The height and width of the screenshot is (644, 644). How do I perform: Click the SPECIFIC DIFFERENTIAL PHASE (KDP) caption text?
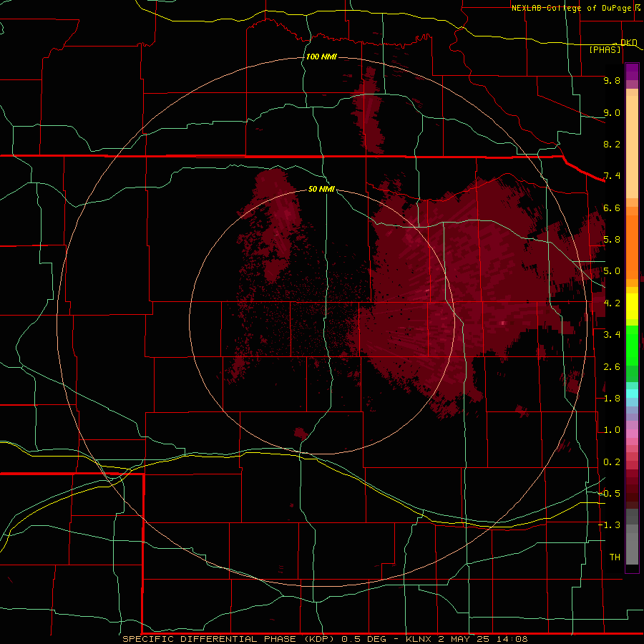pyautogui.click(x=228, y=639)
